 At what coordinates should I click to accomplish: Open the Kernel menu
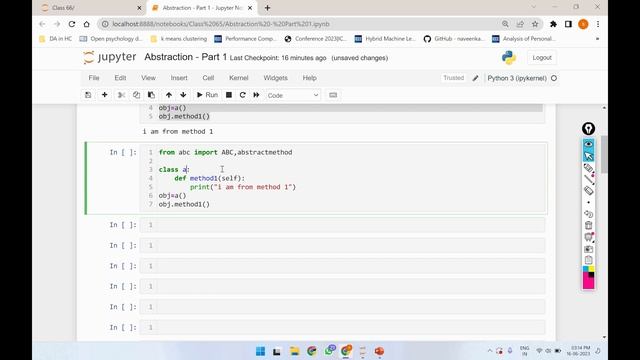click(x=238, y=78)
